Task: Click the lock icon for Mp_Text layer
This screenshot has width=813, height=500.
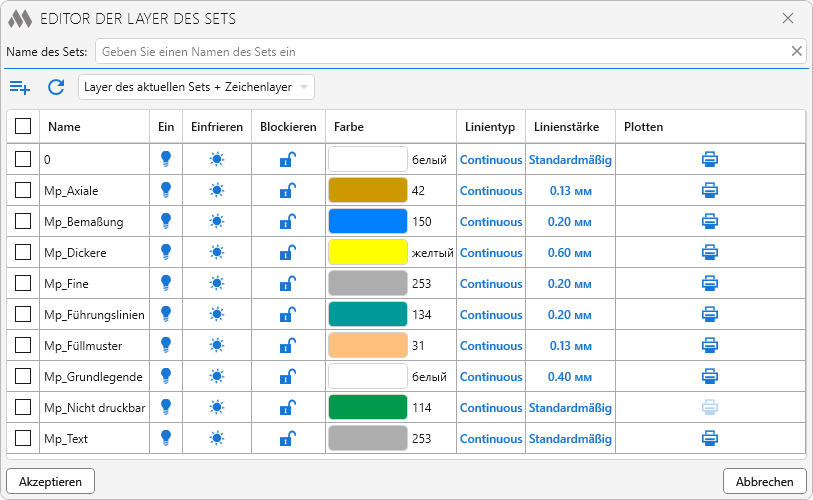Action: (287, 438)
